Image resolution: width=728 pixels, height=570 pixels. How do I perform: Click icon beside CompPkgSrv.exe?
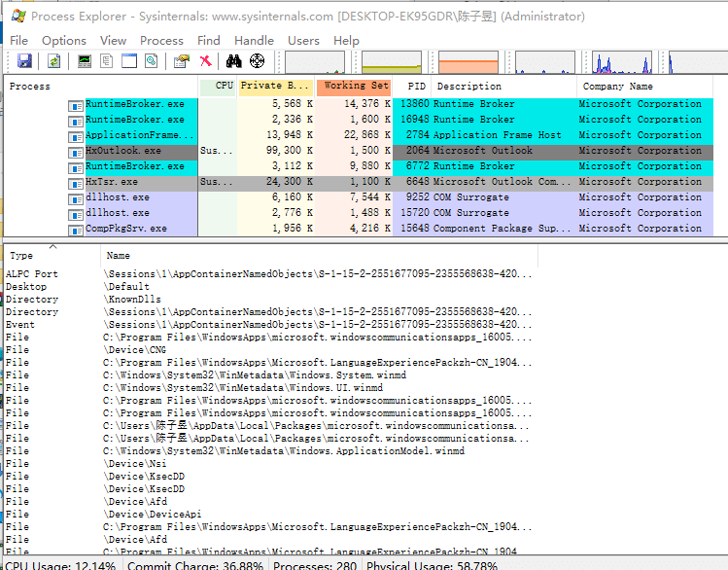click(x=75, y=231)
